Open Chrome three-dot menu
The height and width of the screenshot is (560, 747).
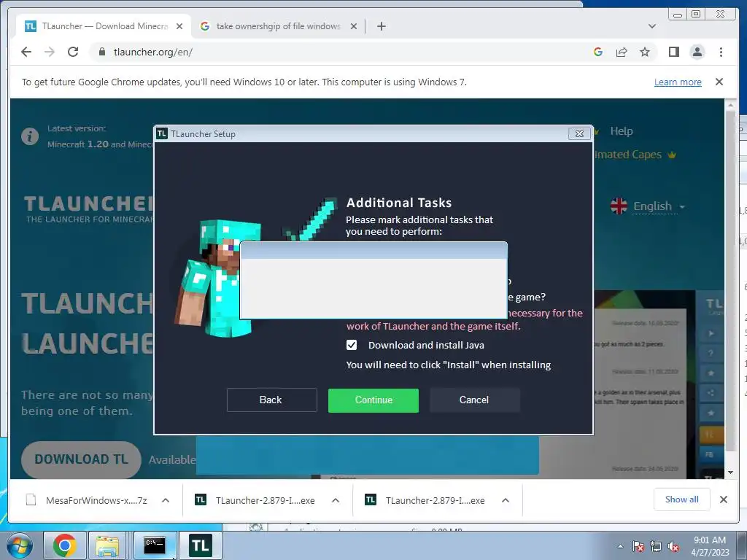pos(721,52)
